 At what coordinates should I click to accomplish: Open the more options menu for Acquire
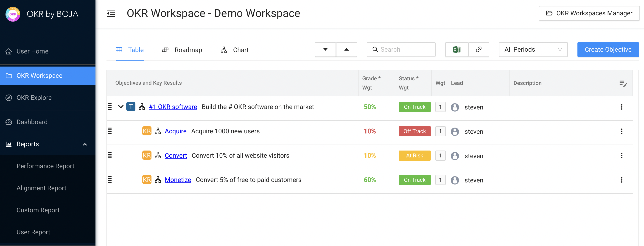click(622, 131)
